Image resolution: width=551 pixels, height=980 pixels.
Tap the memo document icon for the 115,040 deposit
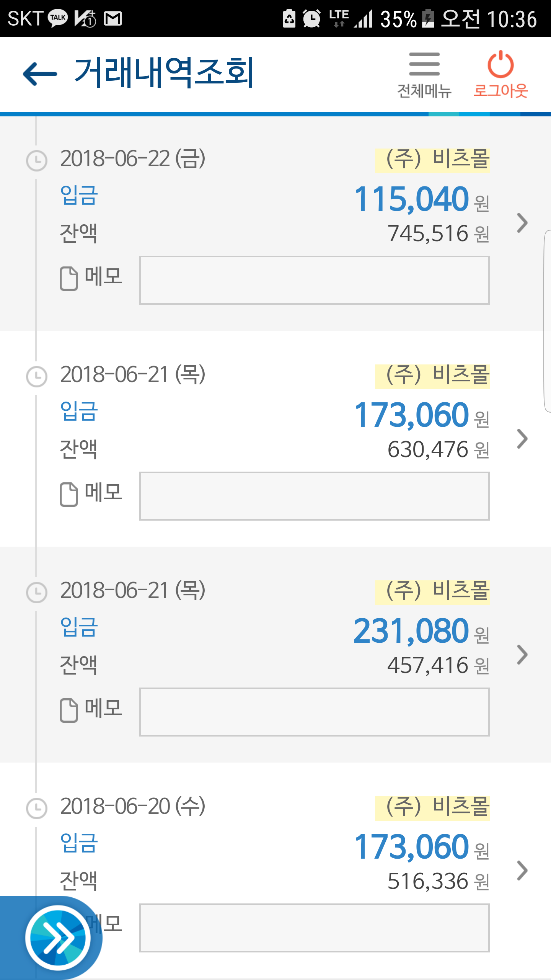tap(69, 278)
